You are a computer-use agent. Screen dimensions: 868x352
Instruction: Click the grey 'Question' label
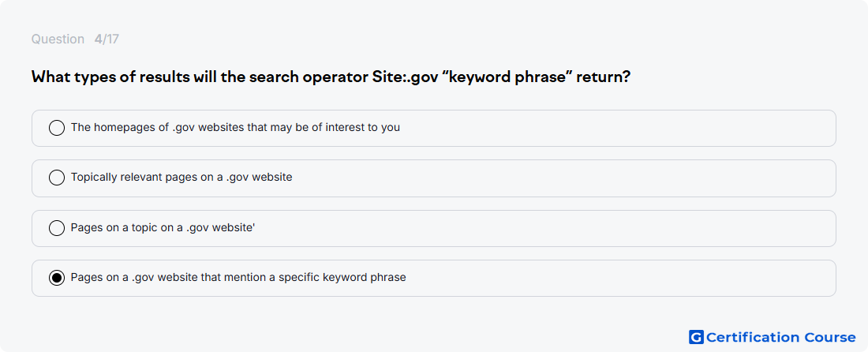(x=58, y=39)
